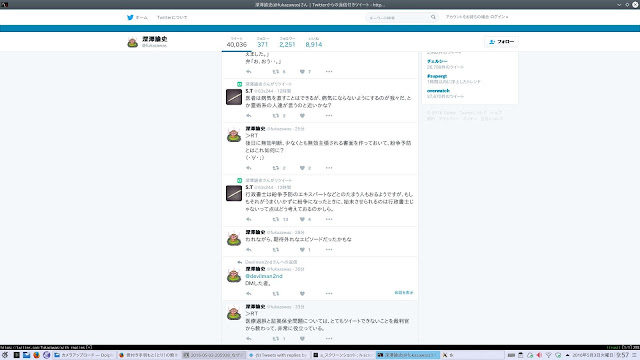The image size is (640, 360).
Task: Like the '弁「お、おう‥」' tweet
Action: (x=302, y=71)
